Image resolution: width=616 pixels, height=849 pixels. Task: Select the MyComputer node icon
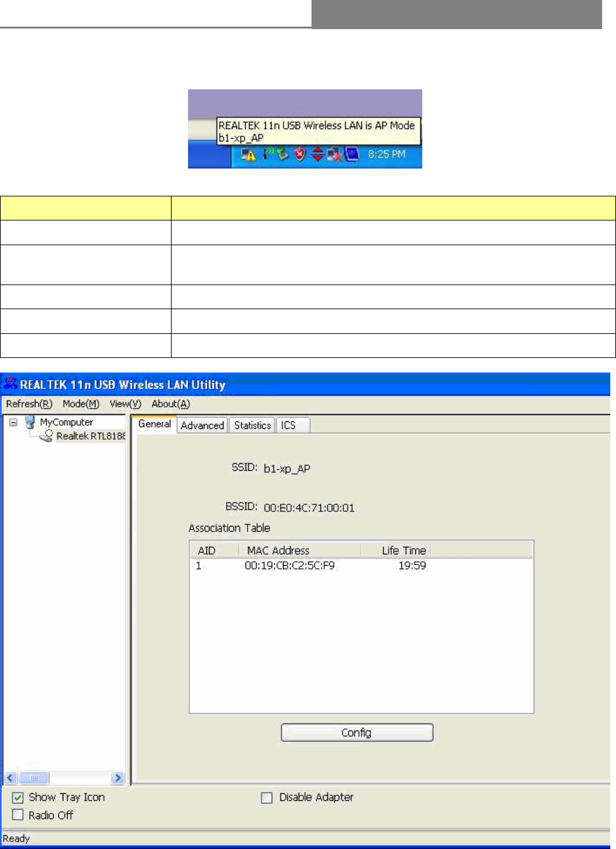30,422
